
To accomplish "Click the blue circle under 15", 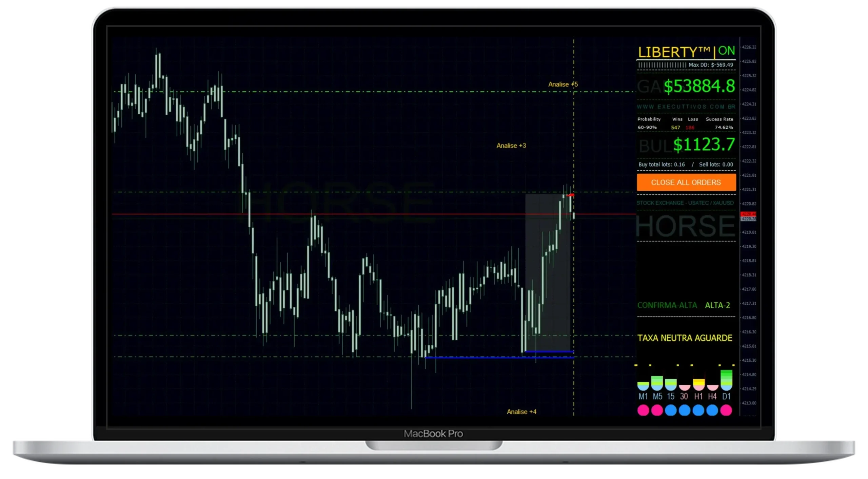I will click(671, 410).
